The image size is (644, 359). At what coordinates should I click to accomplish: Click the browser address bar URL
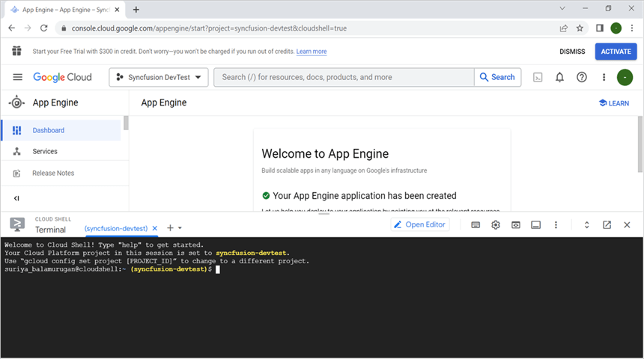209,28
